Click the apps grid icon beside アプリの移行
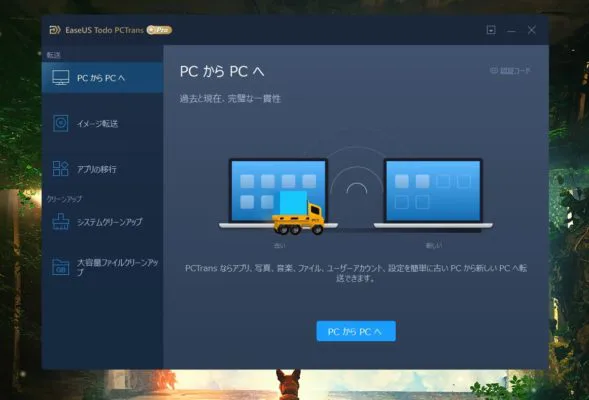The height and width of the screenshot is (400, 589). [60, 169]
